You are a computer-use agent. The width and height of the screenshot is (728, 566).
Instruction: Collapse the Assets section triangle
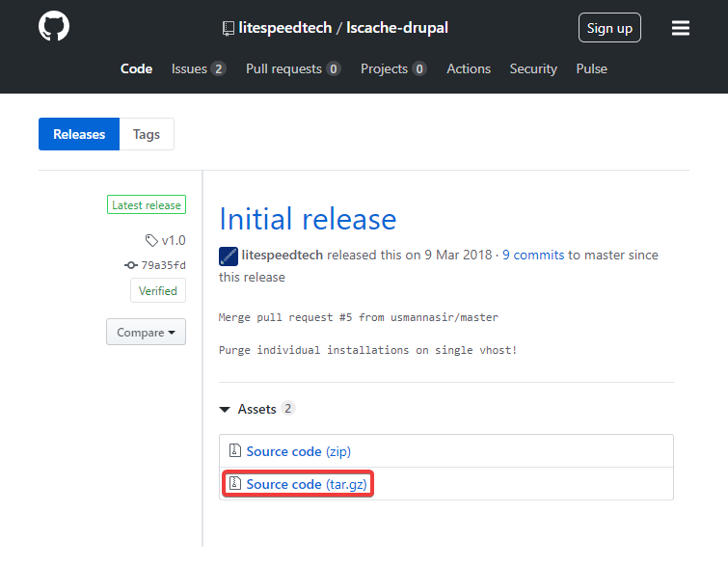[x=225, y=410]
